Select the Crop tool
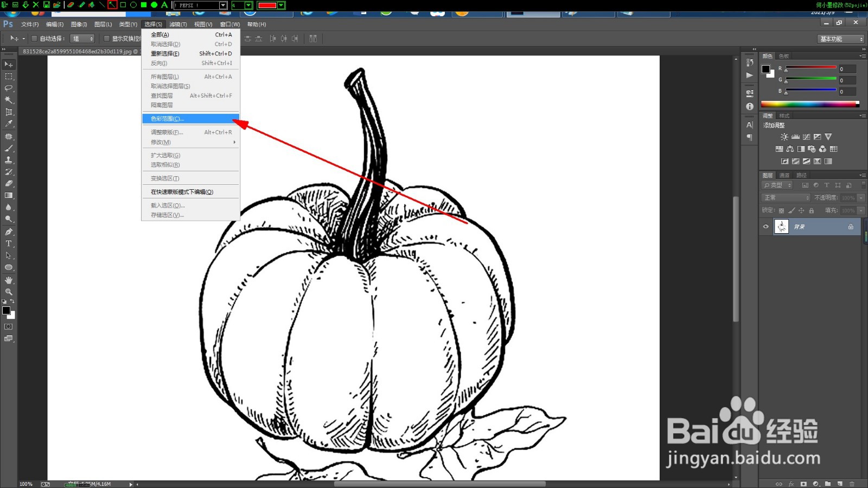Viewport: 868px width, 488px height. (x=9, y=112)
